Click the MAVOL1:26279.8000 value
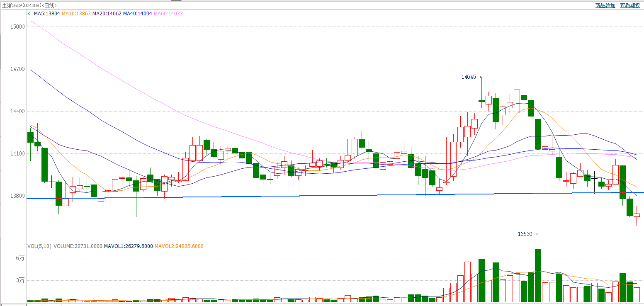This screenshot has width=644, height=306. pyautogui.click(x=128, y=246)
